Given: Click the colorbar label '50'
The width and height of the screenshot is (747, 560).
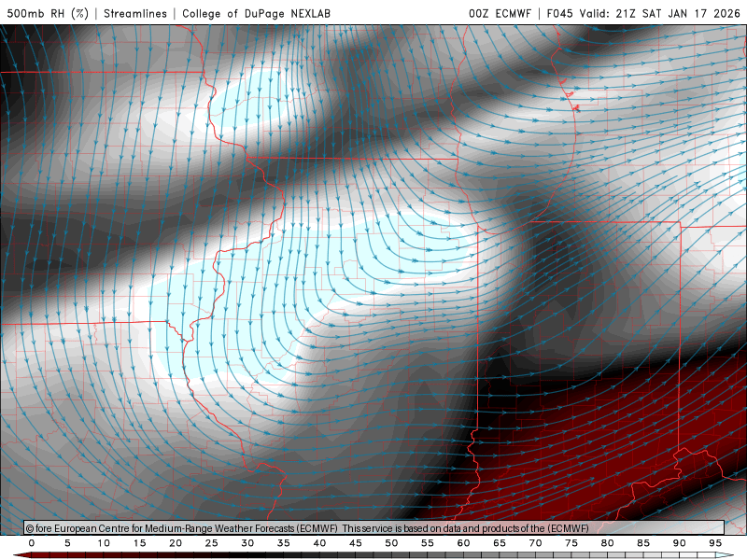Looking at the screenshot, I should (391, 543).
